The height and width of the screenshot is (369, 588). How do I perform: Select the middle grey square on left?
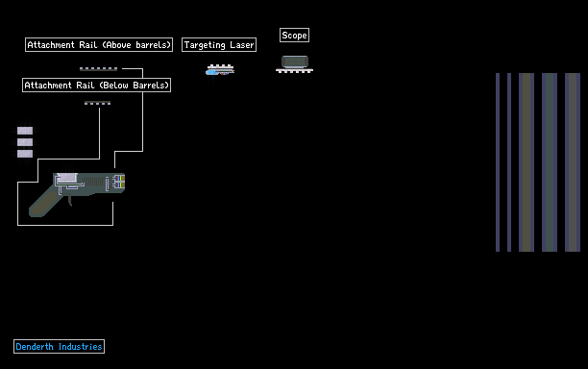tap(25, 142)
